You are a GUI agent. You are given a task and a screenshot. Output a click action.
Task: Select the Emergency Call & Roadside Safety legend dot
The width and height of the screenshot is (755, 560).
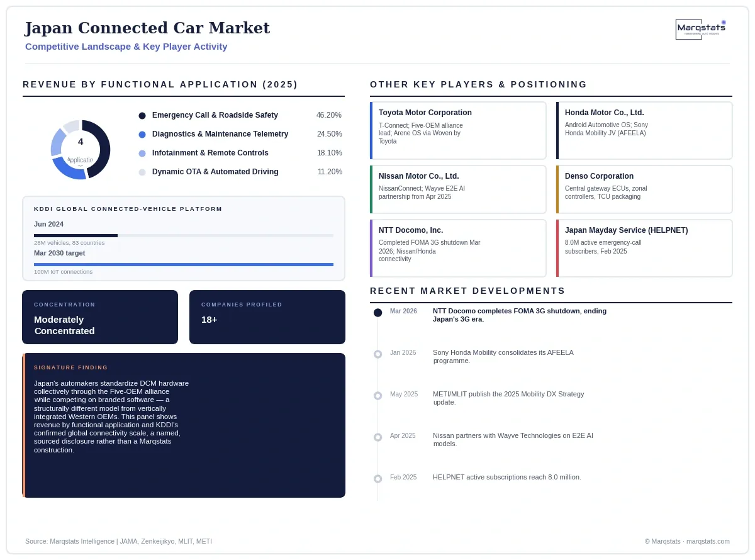pyautogui.click(x=142, y=116)
